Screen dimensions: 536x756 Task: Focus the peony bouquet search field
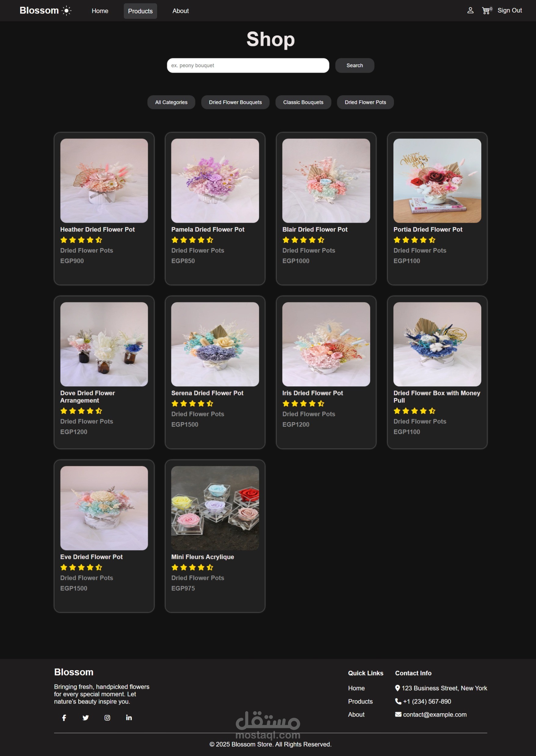248,65
